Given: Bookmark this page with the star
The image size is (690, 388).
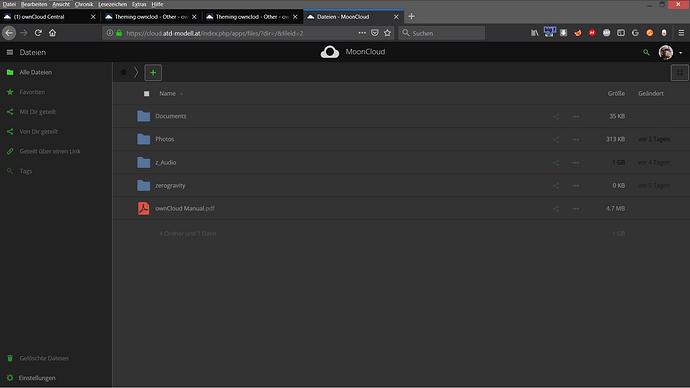Looking at the screenshot, I should tap(387, 33).
